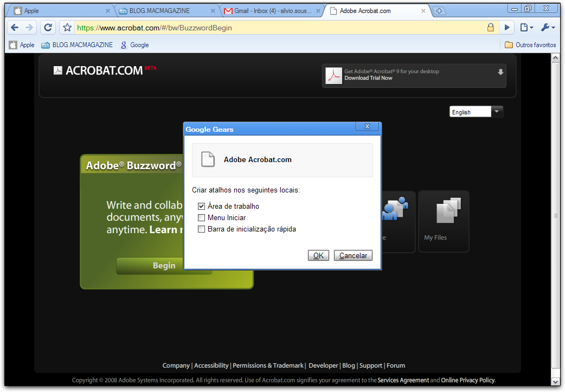Image resolution: width=565 pixels, height=392 pixels.
Task: Close the Adobe Acrobat.com tab
Action: pyautogui.click(x=423, y=11)
